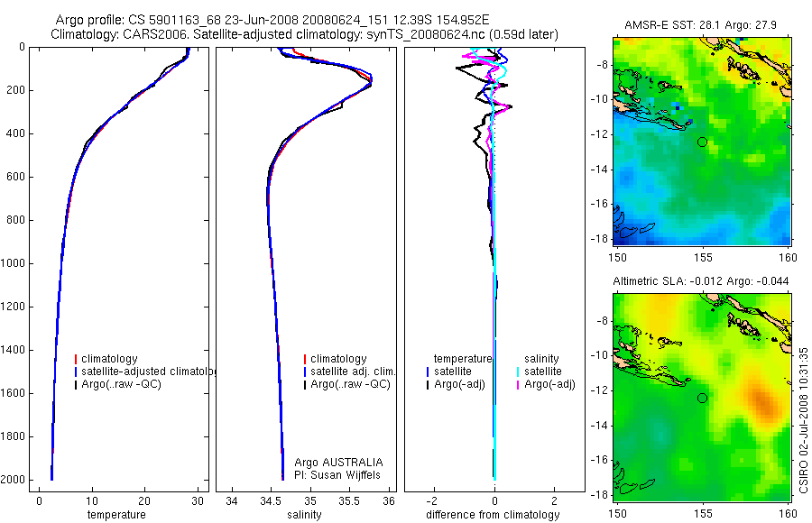Image resolution: width=812 pixels, height=523 pixels.
Task: Click the salinity maximum peak near 200 depth
Action: (x=371, y=79)
